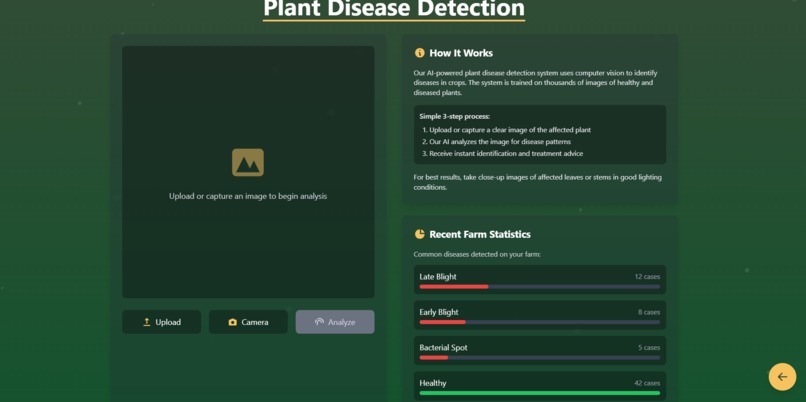This screenshot has height=402, width=806.
Task: Click the greyed-out Analyze button
Action: (x=335, y=322)
